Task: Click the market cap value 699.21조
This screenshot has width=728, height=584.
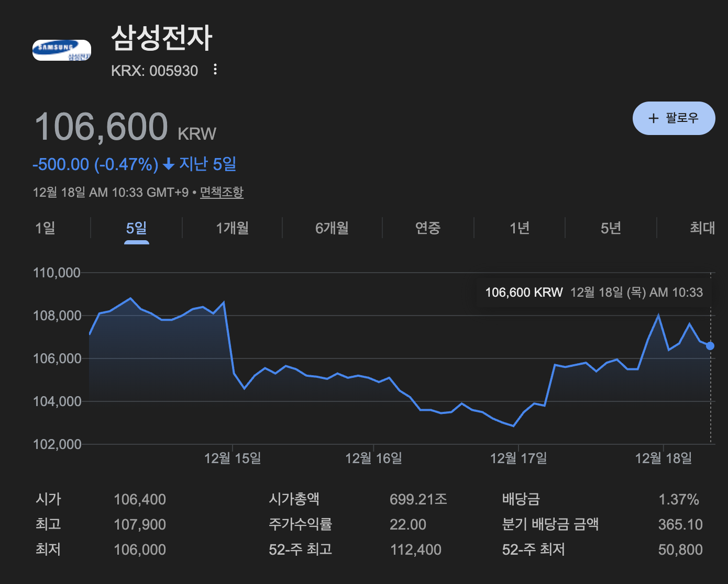Action: [x=418, y=499]
